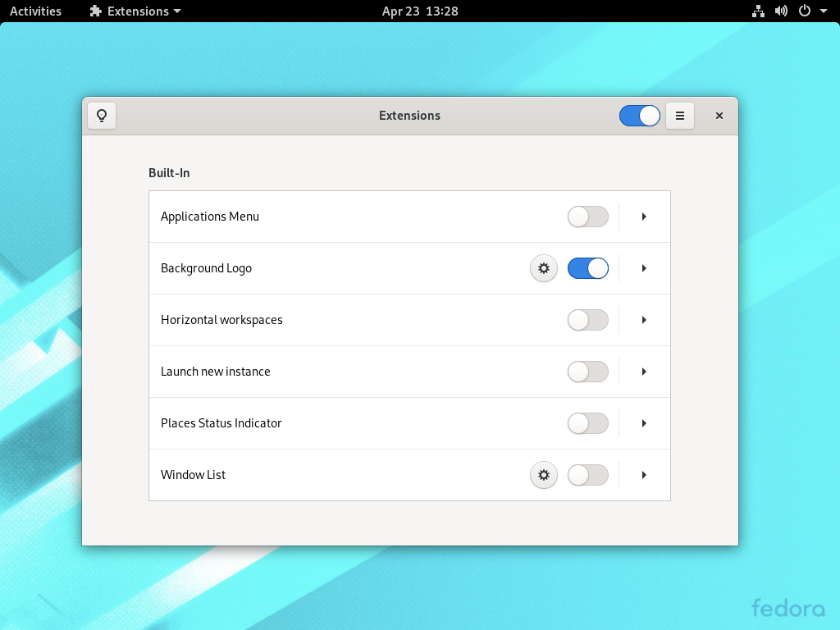Viewport: 840px width, 630px height.
Task: Enable the Window List extension
Action: tap(587, 475)
